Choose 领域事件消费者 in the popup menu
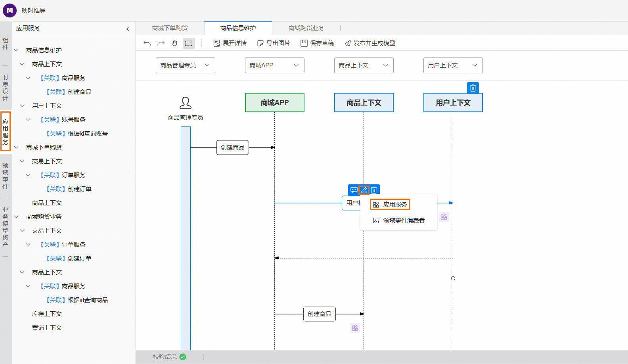Viewport: 628px width, 364px height. (x=398, y=220)
